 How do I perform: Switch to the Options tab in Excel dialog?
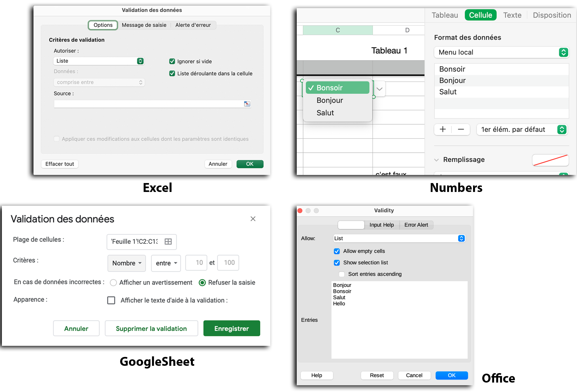coord(103,25)
